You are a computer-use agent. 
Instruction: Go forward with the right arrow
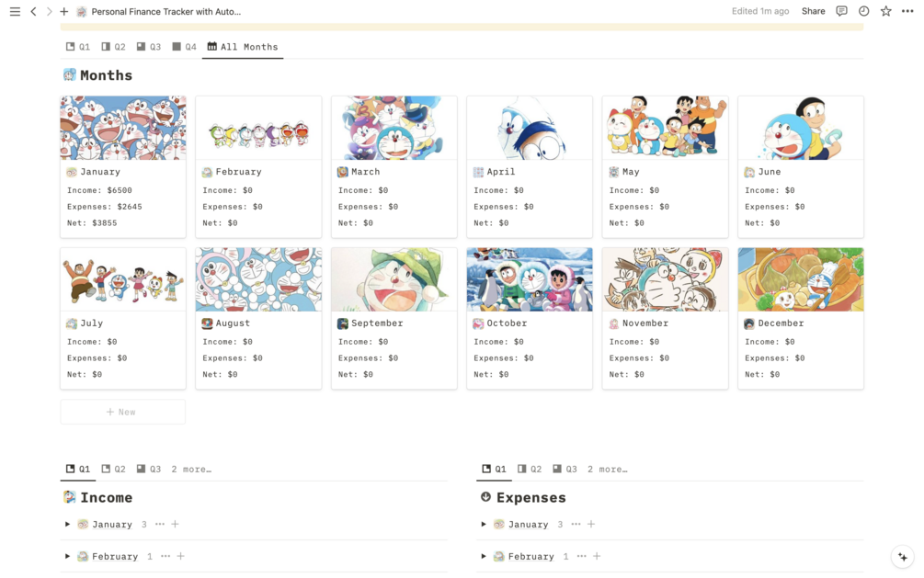click(x=49, y=11)
